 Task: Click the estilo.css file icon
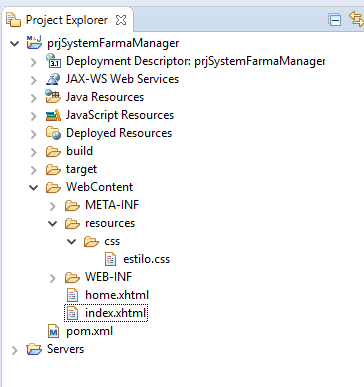pos(110,259)
